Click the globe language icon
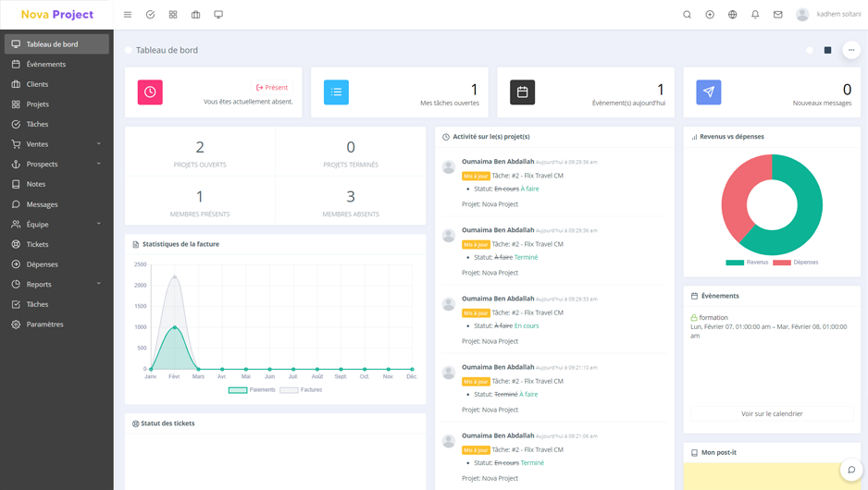The width and height of the screenshot is (868, 490). tap(732, 15)
